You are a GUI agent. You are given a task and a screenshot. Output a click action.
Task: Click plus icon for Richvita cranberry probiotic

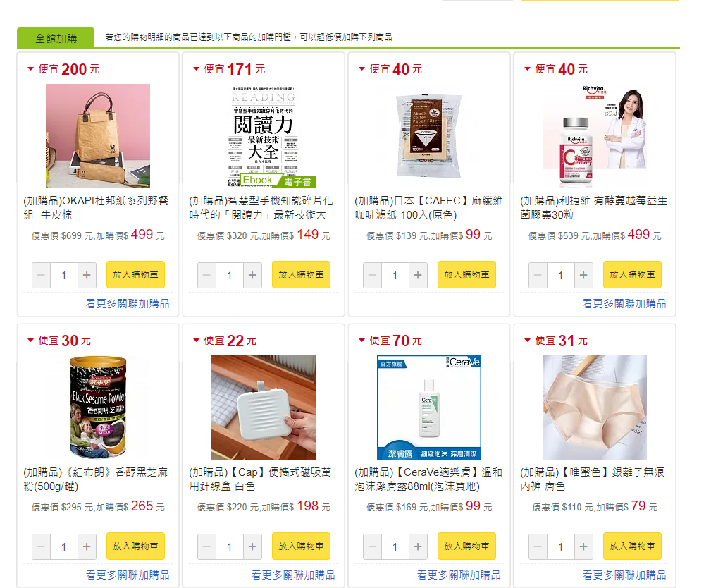tap(583, 275)
